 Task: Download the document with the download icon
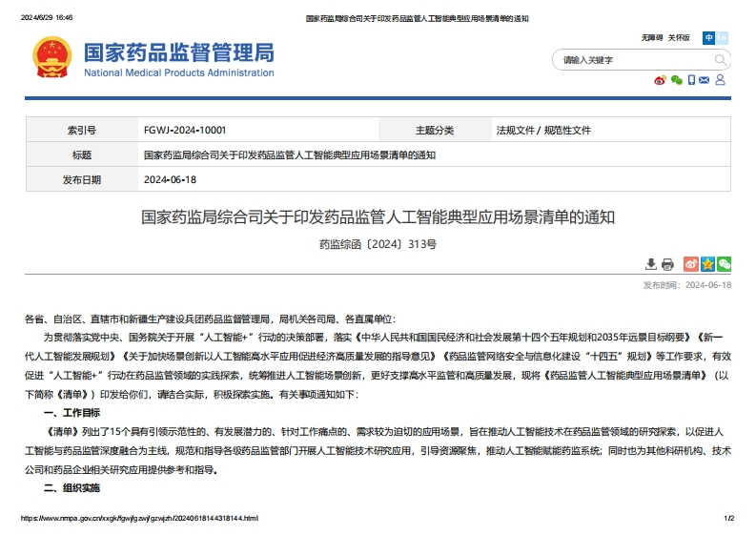point(651,264)
